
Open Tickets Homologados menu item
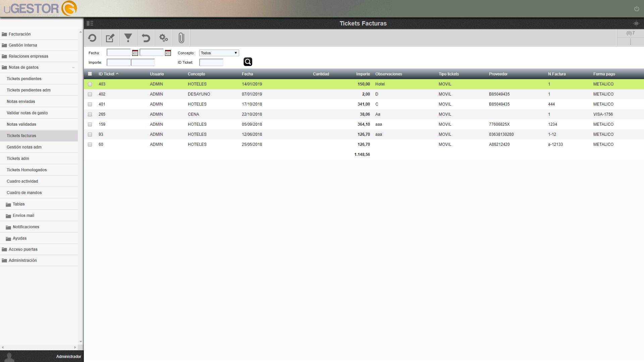39,170
